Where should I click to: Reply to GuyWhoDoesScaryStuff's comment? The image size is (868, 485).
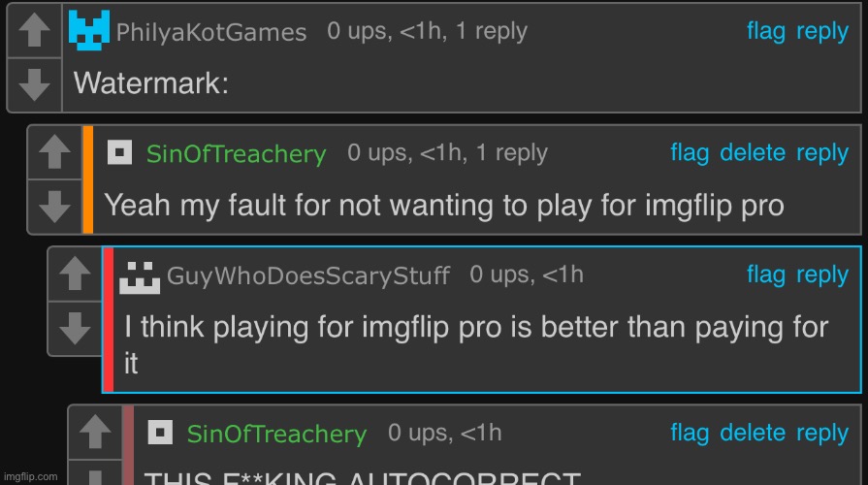point(822,275)
